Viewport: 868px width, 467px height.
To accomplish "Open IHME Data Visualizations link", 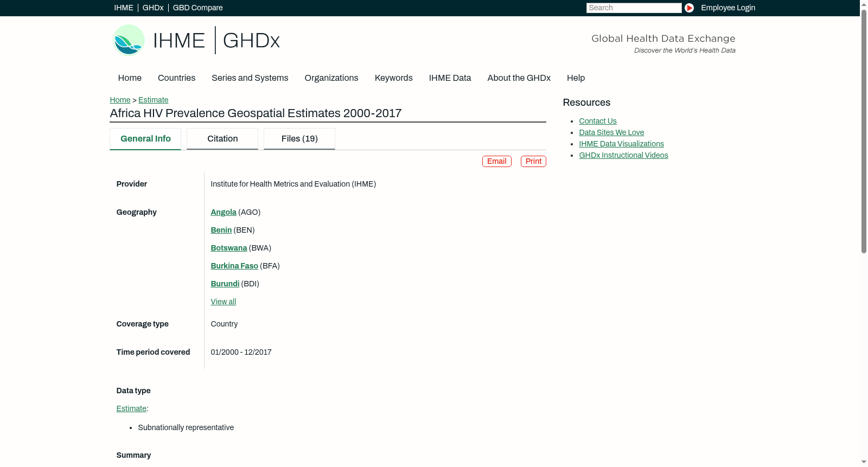I will pyautogui.click(x=622, y=144).
